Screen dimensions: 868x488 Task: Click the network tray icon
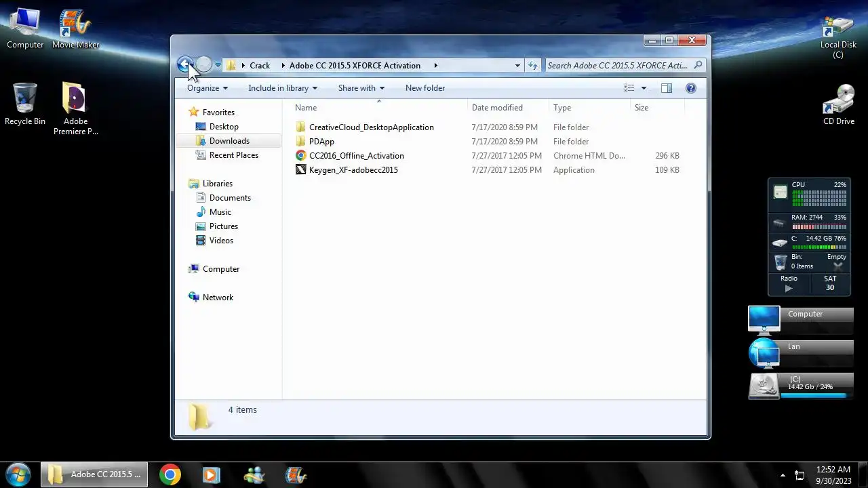(800, 475)
